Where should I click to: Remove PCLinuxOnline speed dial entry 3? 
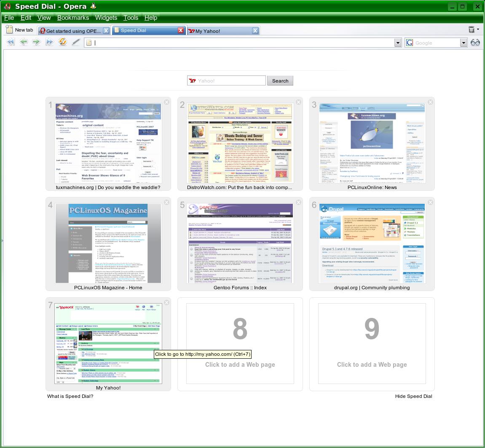click(x=431, y=102)
